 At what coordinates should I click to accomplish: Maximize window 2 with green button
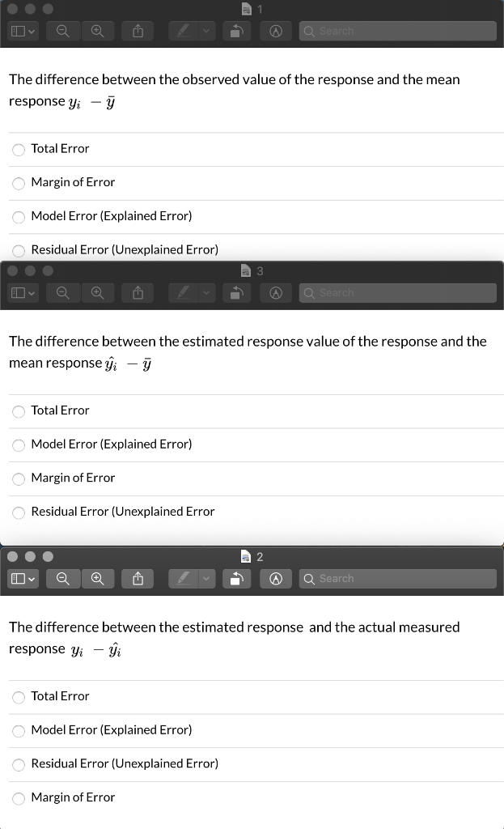(x=48, y=556)
